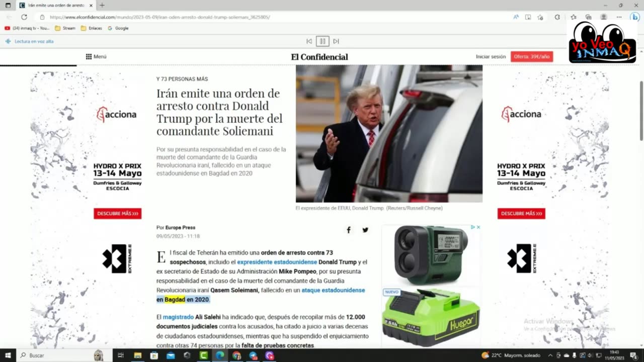644x362 pixels.
Task: Skip to next paragraph in read aloud
Action: tap(336, 41)
